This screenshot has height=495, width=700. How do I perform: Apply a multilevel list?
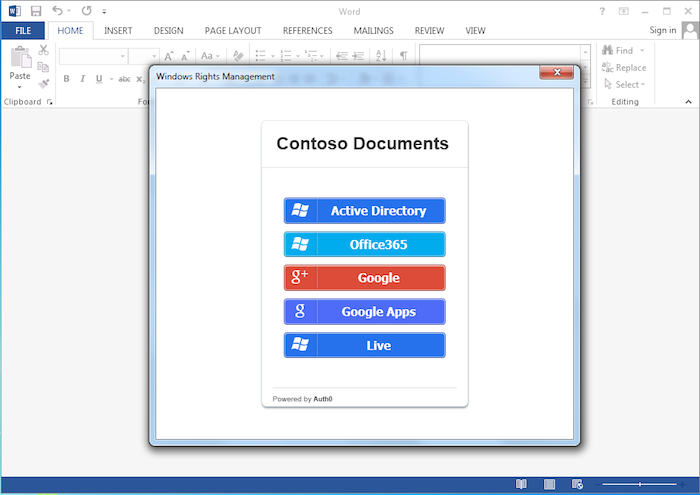tap(311, 56)
